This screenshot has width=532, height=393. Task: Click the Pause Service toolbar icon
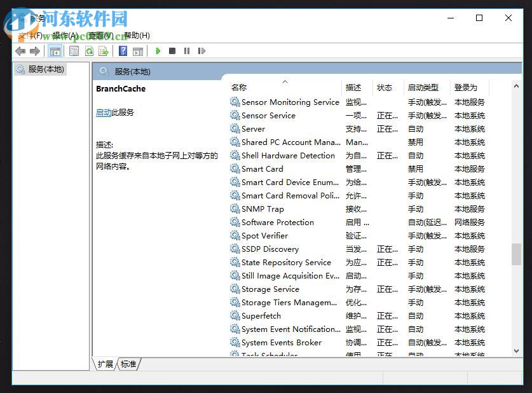187,51
